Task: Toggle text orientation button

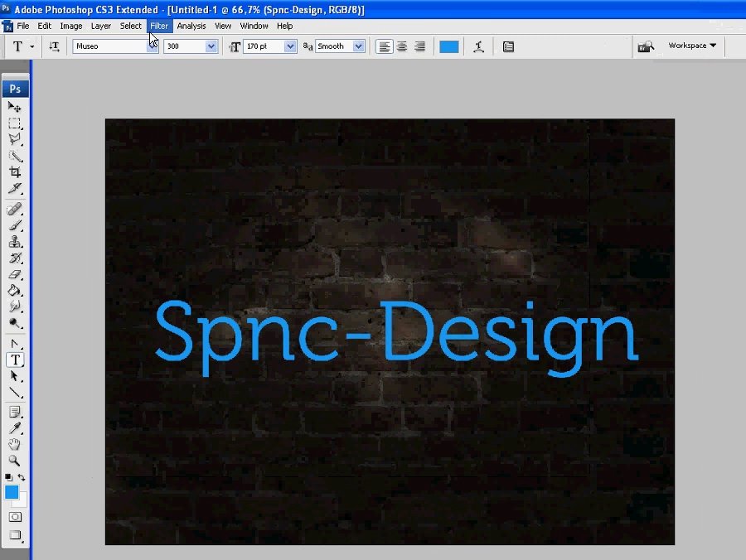Action: pos(54,46)
